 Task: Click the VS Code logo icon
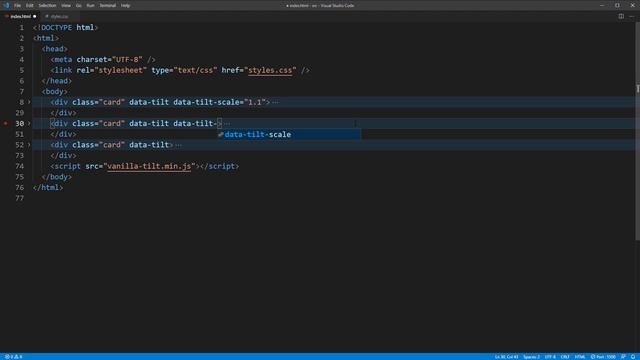click(6, 6)
